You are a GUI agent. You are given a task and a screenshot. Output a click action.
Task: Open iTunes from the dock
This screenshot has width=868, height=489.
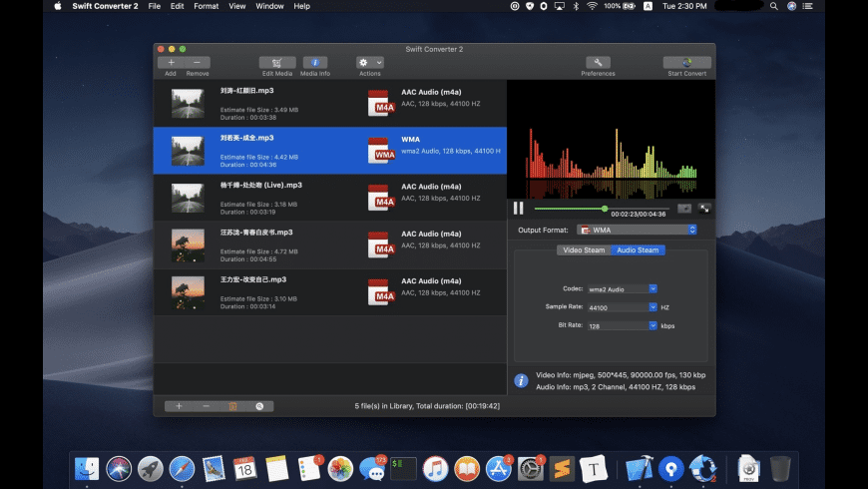(435, 469)
